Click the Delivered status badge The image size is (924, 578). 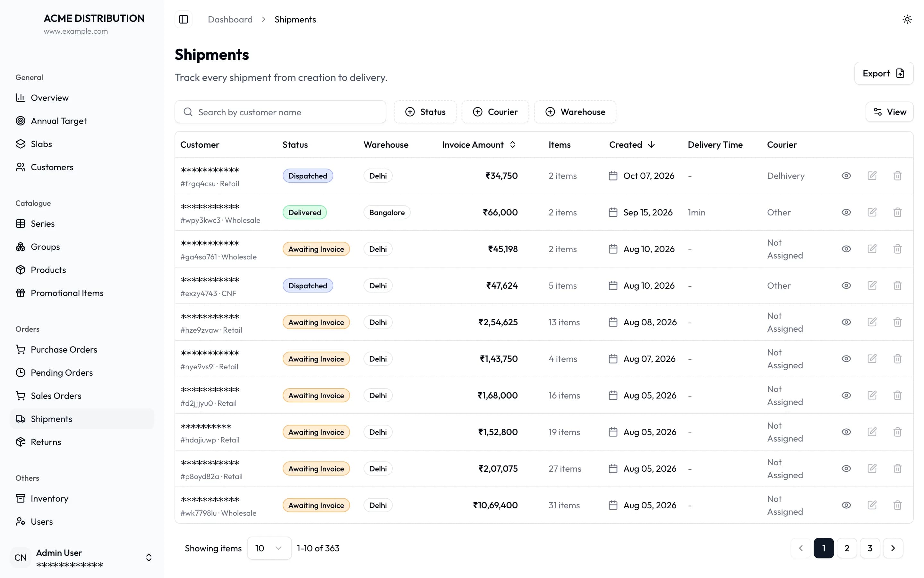click(305, 213)
